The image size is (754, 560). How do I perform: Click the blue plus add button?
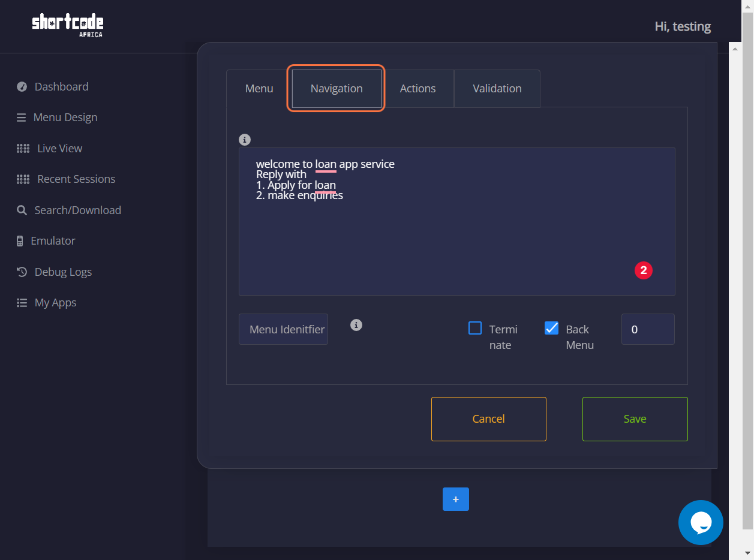coord(456,499)
